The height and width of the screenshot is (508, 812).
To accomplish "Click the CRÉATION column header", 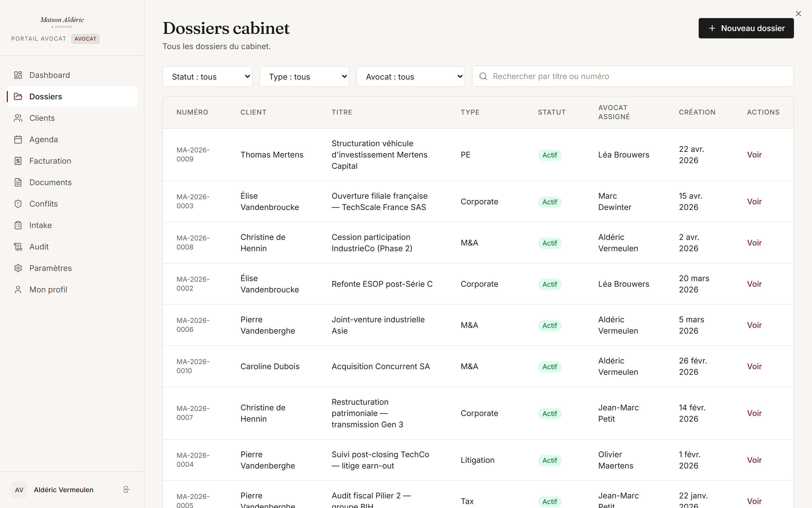I will pyautogui.click(x=697, y=112).
